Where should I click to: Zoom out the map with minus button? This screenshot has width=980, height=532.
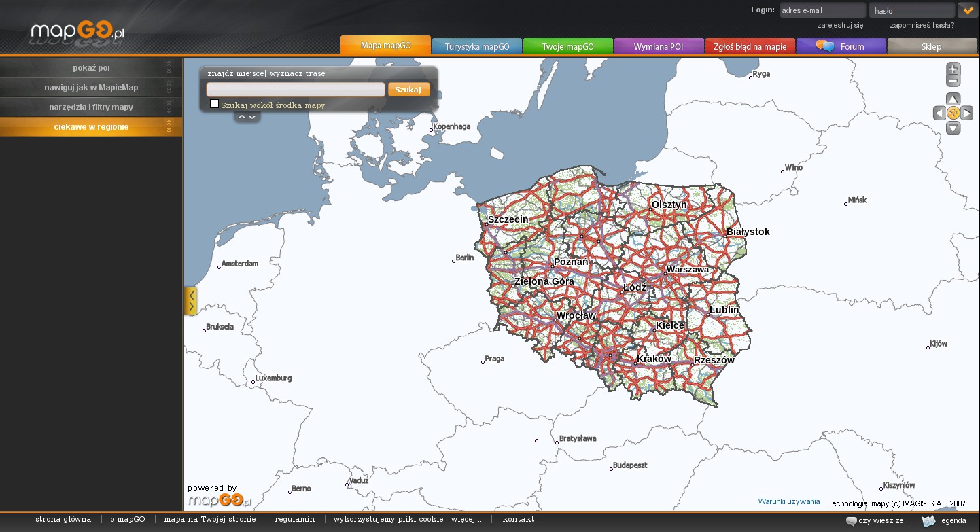tap(953, 81)
